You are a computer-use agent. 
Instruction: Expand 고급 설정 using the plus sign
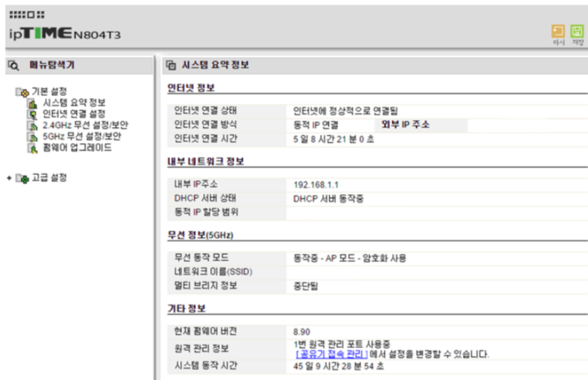click(9, 177)
